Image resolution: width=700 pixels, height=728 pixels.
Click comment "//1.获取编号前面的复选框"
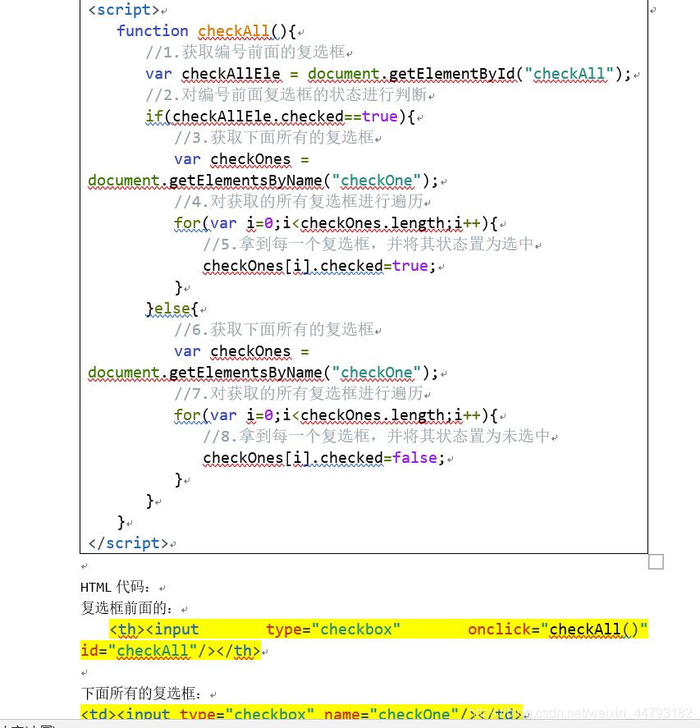click(245, 52)
